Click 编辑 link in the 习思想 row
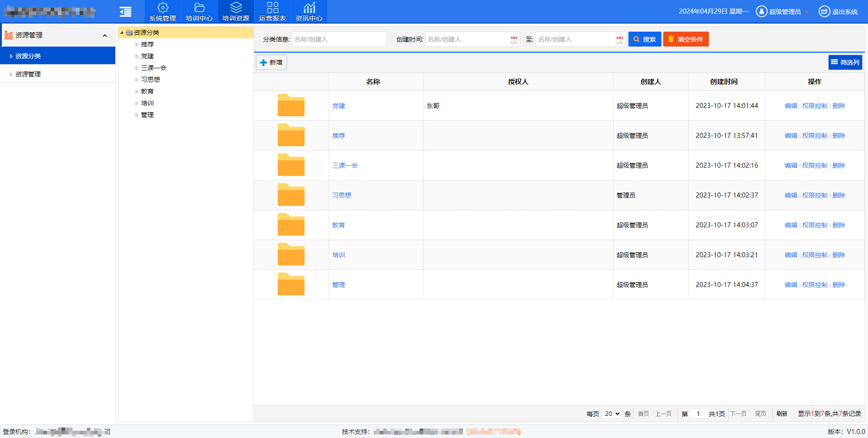This screenshot has height=438, width=868. (x=791, y=195)
